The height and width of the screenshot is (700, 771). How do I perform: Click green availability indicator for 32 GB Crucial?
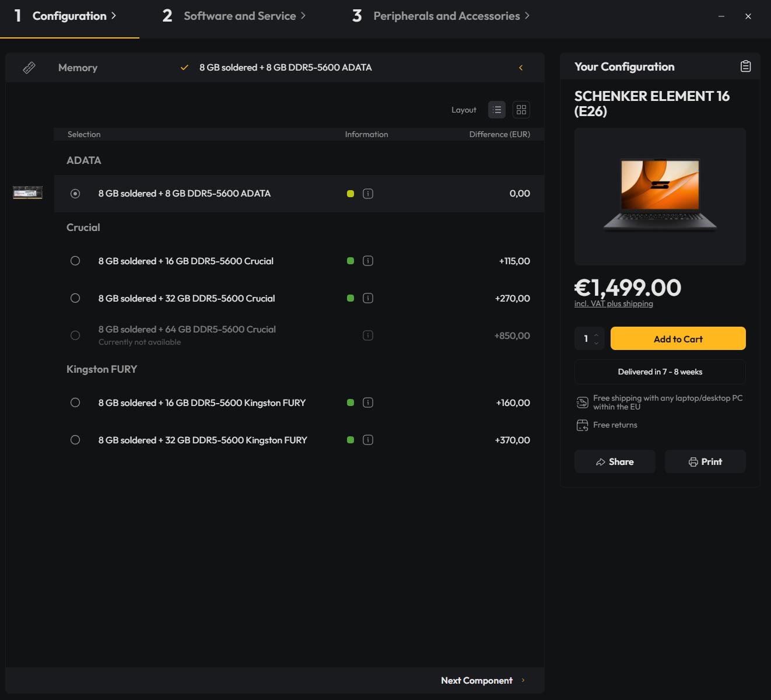tap(351, 298)
